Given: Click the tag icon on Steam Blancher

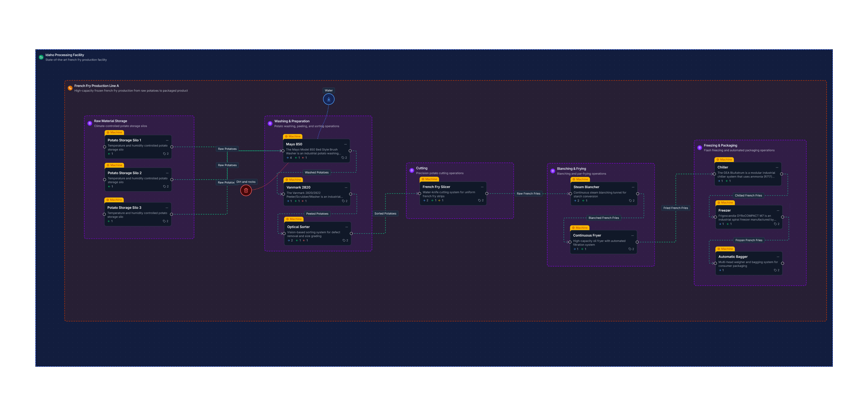Looking at the screenshot, I should click(x=630, y=200).
